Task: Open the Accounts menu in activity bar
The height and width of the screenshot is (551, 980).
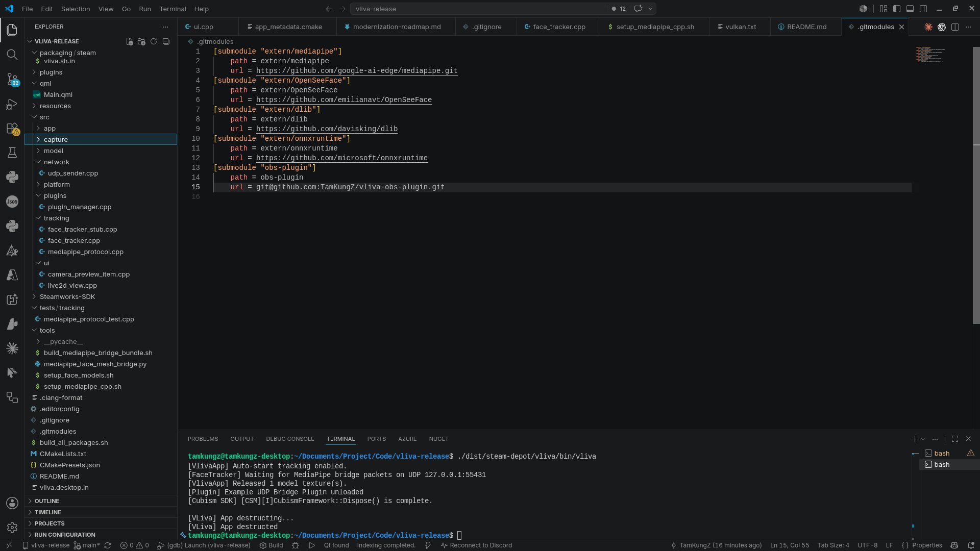Action: pyautogui.click(x=12, y=503)
